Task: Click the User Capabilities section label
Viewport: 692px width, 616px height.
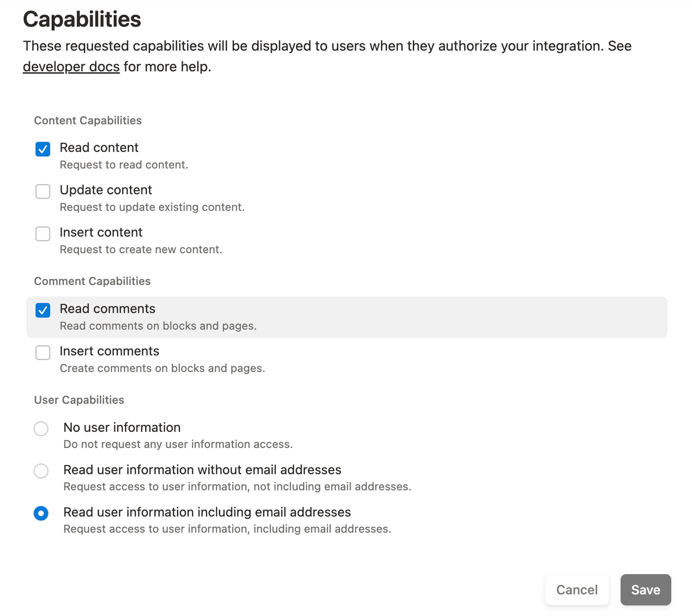Action: click(79, 400)
